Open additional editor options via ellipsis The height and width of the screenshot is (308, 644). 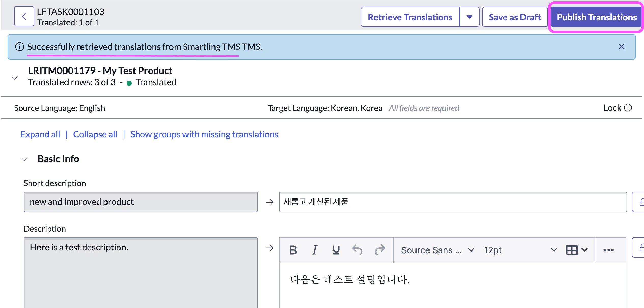click(x=609, y=250)
